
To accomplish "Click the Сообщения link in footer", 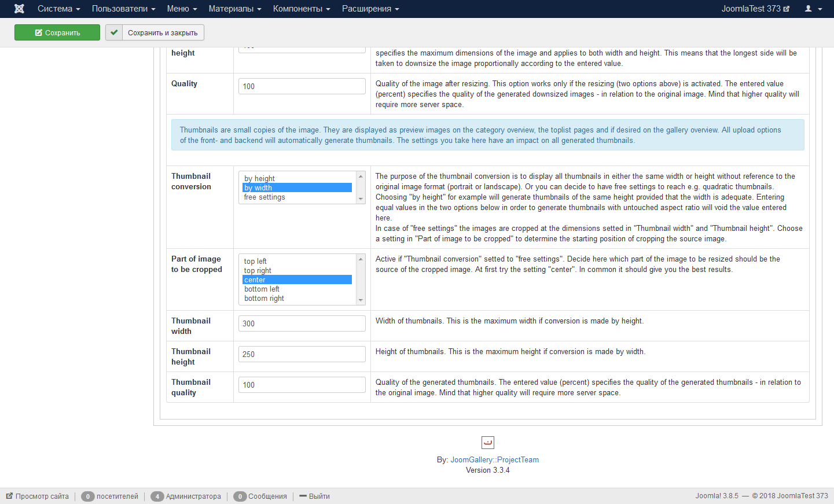I will coord(267,496).
